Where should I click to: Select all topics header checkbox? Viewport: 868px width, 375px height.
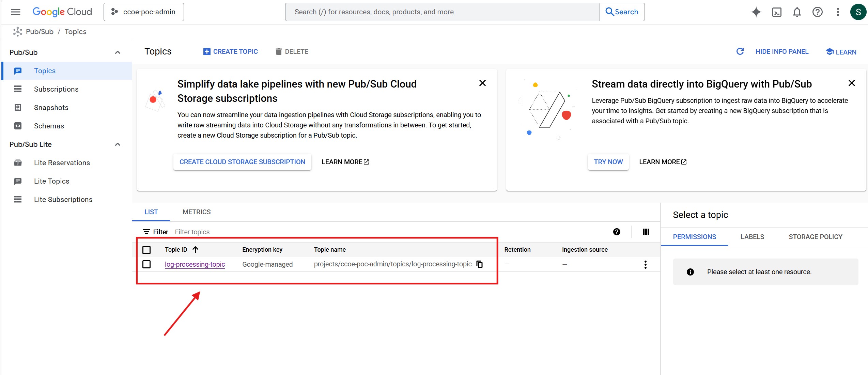(x=146, y=250)
